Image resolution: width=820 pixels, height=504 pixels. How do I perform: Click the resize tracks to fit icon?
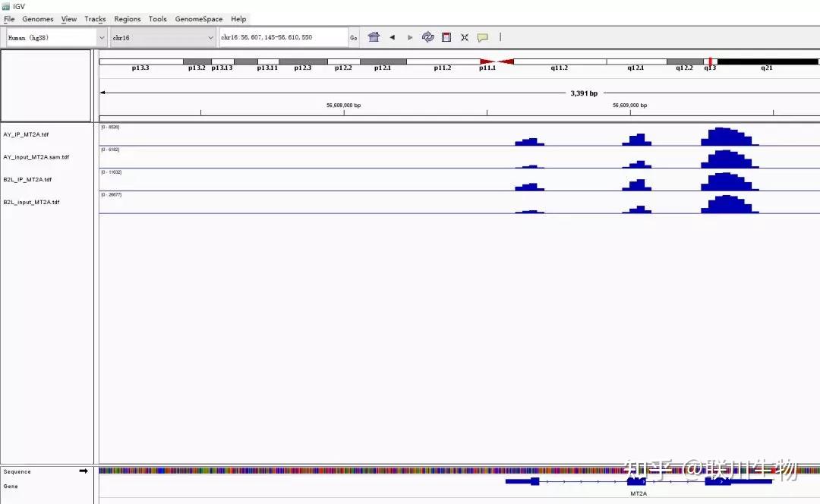click(464, 36)
